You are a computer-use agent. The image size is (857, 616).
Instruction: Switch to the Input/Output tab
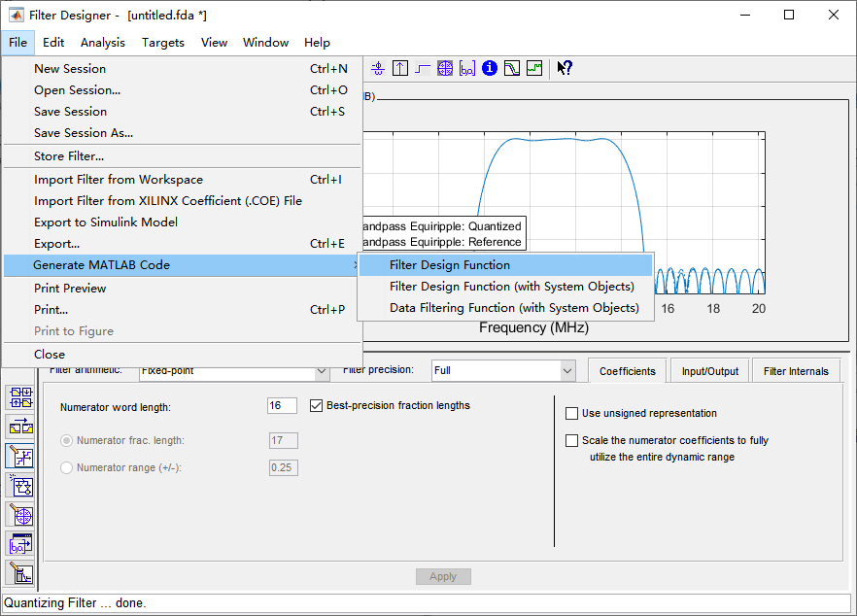click(709, 370)
